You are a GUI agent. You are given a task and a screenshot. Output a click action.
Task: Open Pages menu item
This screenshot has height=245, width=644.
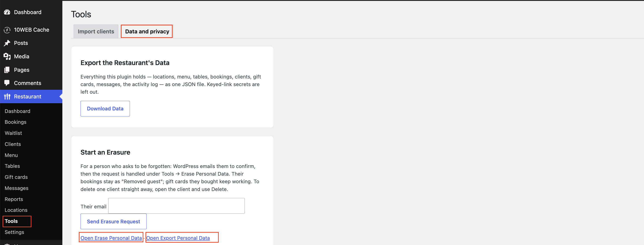pos(21,70)
